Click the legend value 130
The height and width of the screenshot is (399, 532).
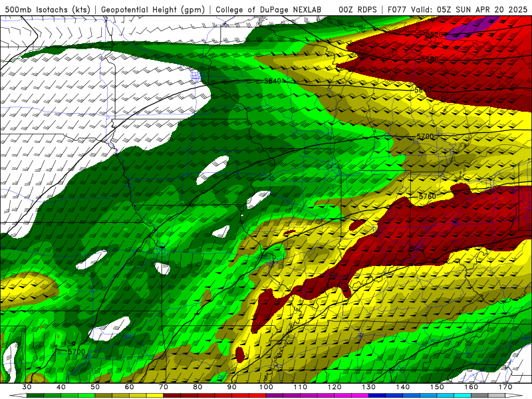click(x=369, y=387)
